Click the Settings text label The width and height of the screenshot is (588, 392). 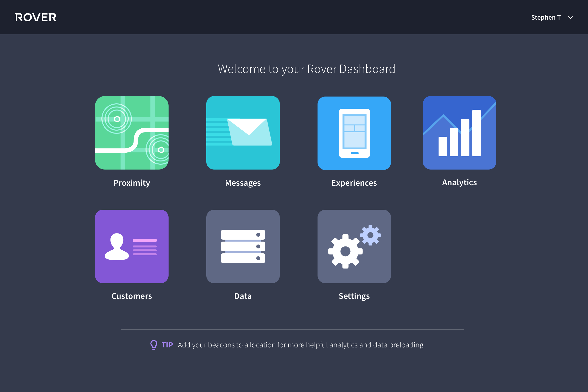[x=354, y=296]
